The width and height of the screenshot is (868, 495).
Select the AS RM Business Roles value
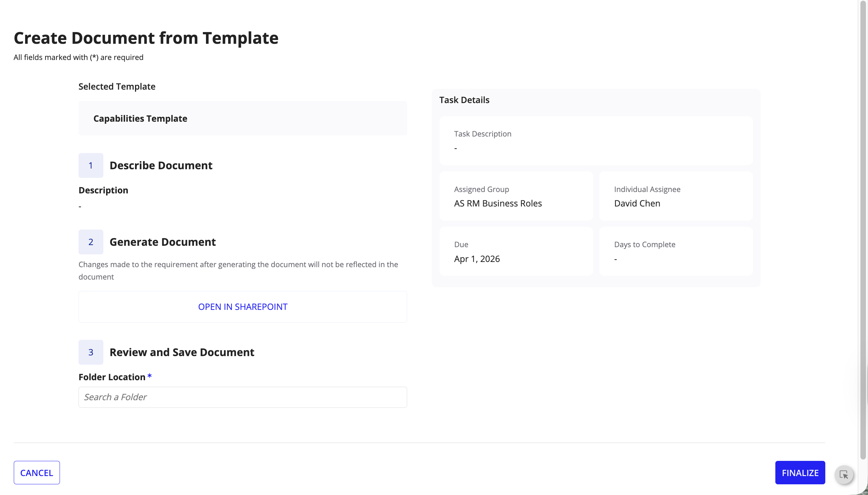pos(498,203)
